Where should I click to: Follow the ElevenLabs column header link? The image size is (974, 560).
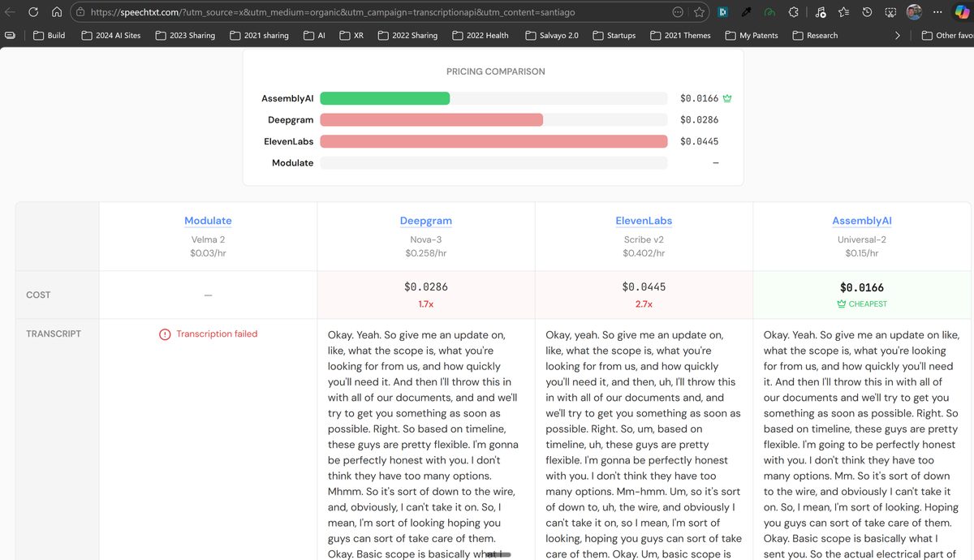coord(644,221)
